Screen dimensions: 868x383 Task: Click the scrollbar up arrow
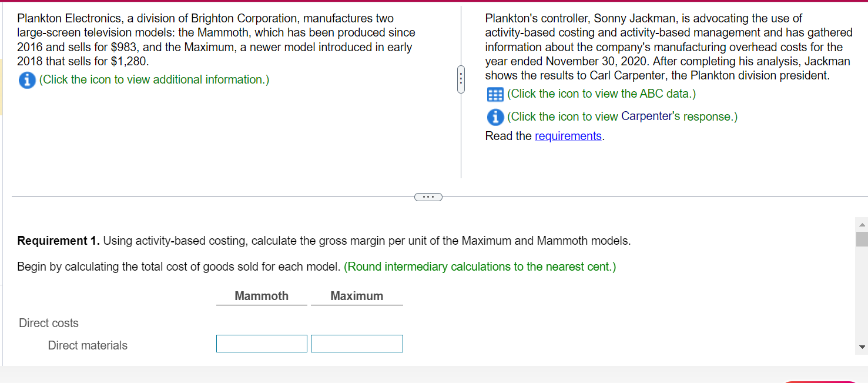(x=862, y=224)
